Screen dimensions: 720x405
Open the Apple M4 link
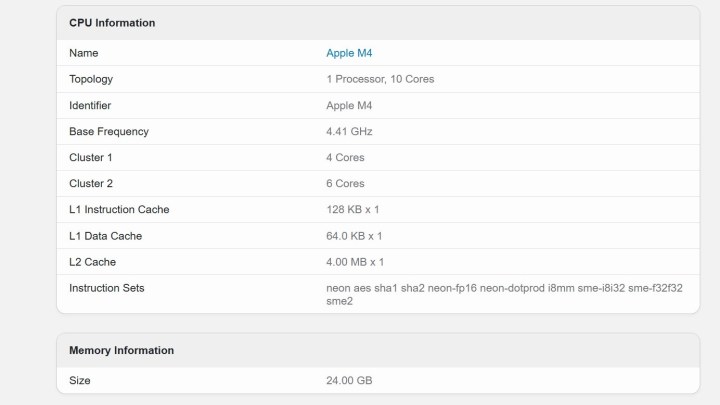pos(349,53)
